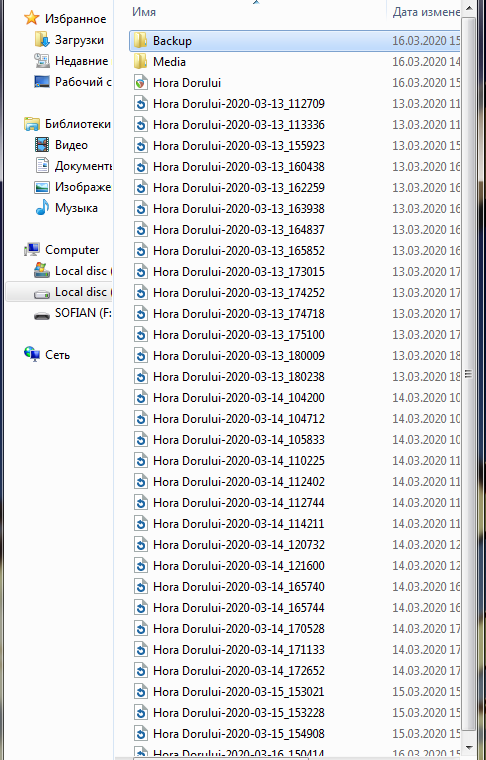486x760 pixels.
Task: Select file Hora Dorului-2020-03-14_104712
Action: pos(239,419)
